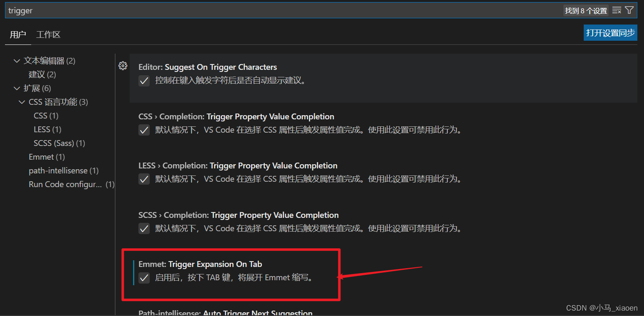
Task: Select path-intellisense (1) tree entry
Action: [x=64, y=171]
